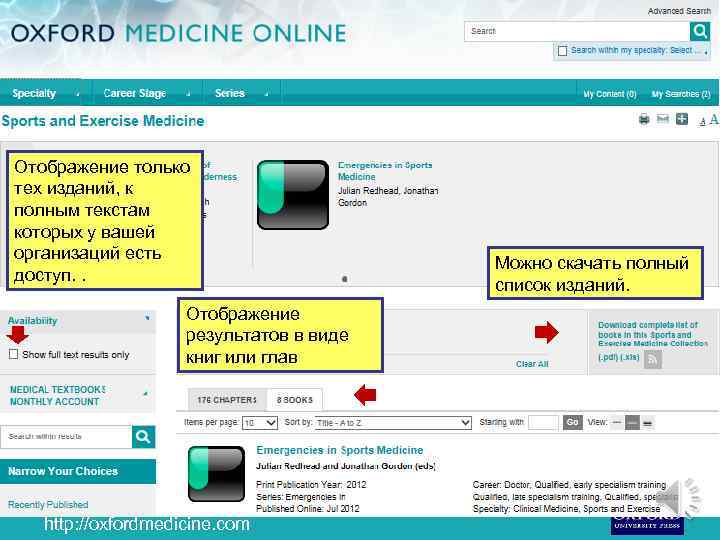Switch to the 8 Books tab
Viewport: 720px width, 540px height.
pos(295,400)
